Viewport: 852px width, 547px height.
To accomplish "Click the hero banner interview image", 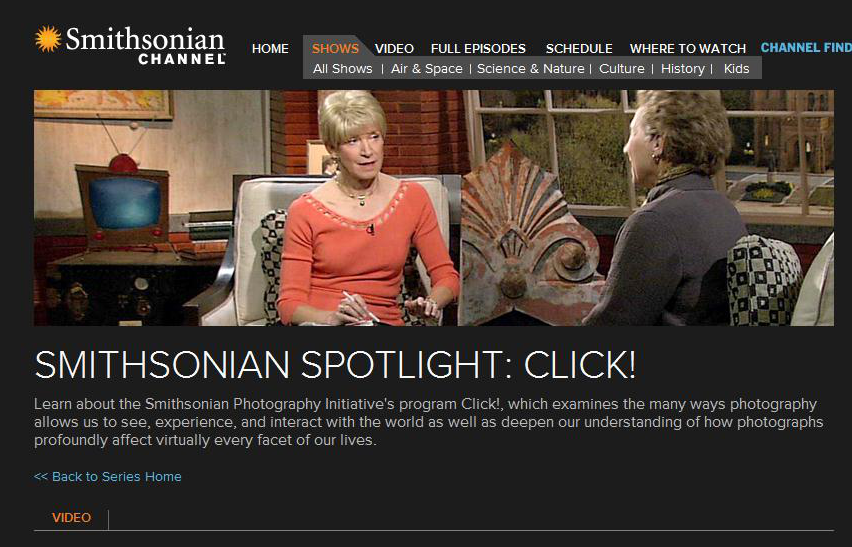I will tap(434, 208).
